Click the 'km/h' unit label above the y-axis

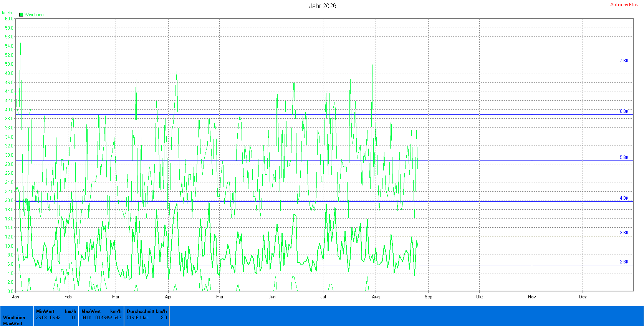[x=7, y=13]
